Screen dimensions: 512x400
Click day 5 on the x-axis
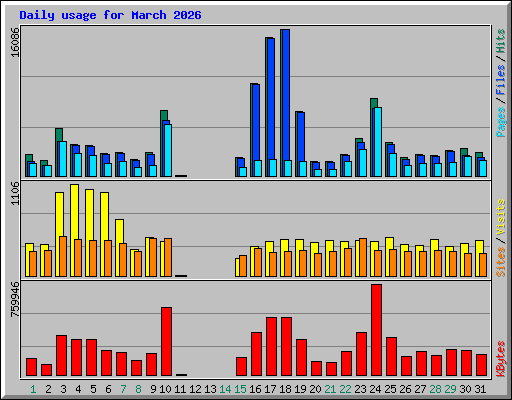93,389
